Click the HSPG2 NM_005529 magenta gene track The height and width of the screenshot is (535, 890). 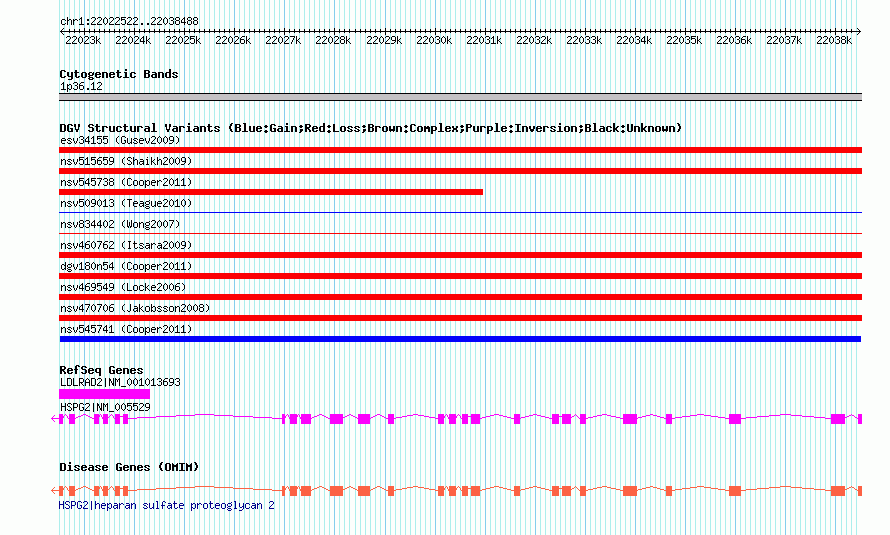point(457,419)
